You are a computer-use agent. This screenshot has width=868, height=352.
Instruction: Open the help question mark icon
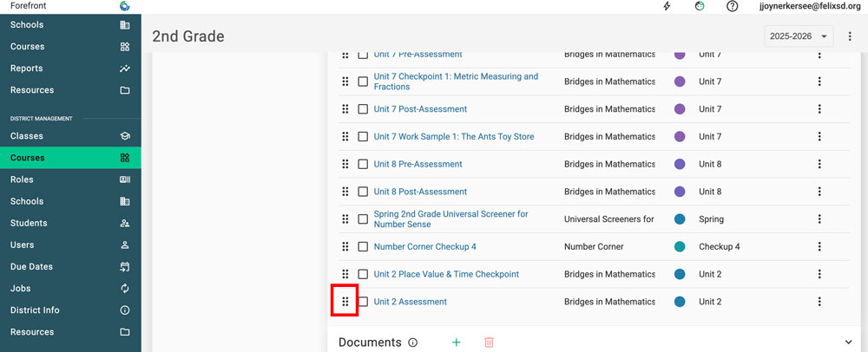pos(733,6)
